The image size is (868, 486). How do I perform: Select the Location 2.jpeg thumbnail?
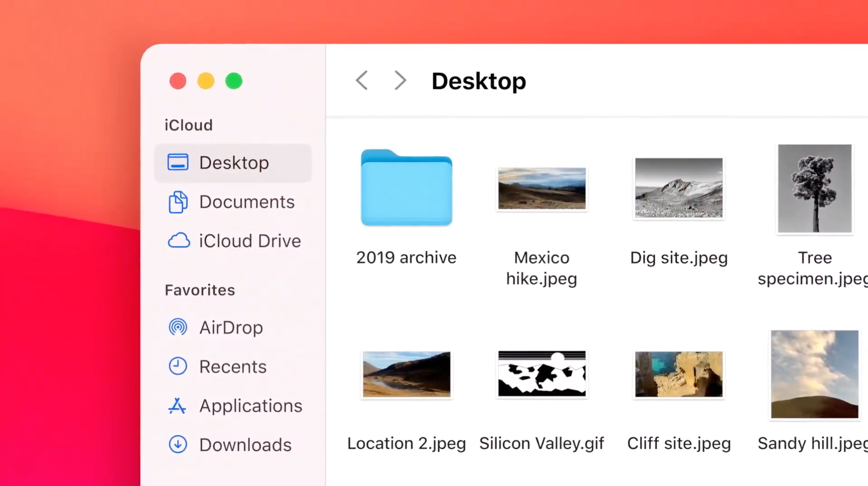(406, 374)
